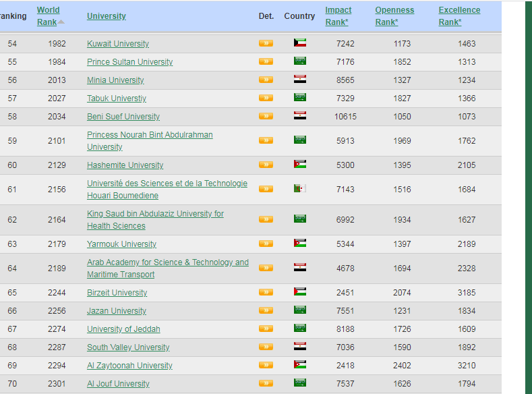Click the flag in Beni Suef University row

[300, 116]
